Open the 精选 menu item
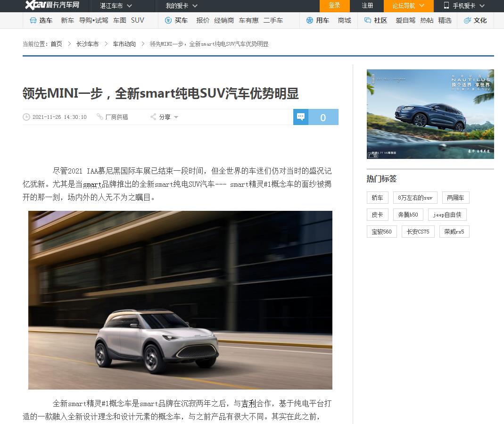504x424 pixels. tap(445, 21)
